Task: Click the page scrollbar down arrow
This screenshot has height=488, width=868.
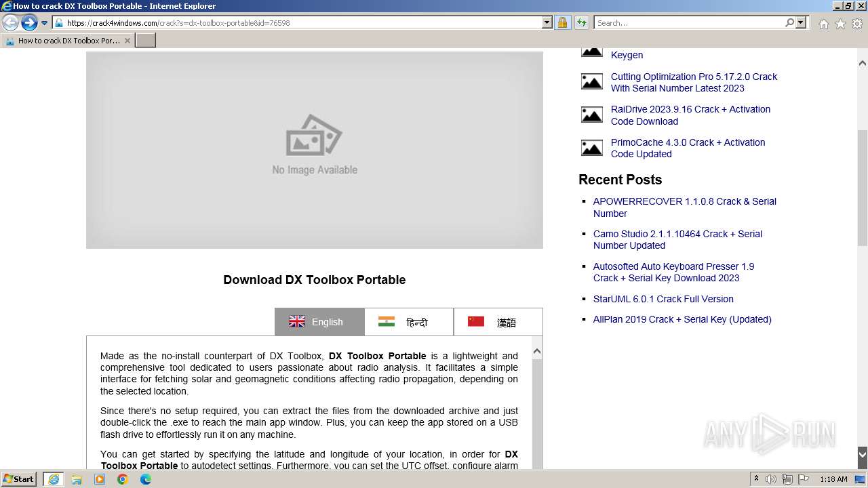Action: pos(863,455)
